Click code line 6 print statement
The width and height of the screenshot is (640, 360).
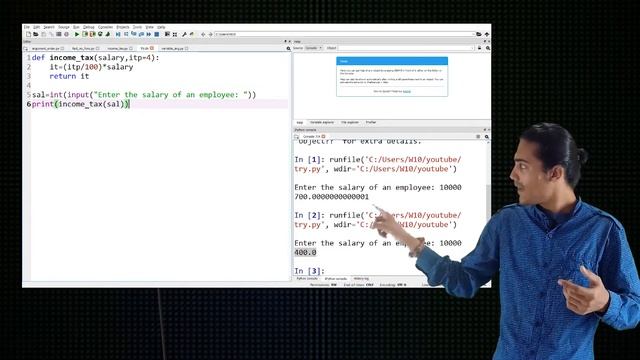pos(80,104)
